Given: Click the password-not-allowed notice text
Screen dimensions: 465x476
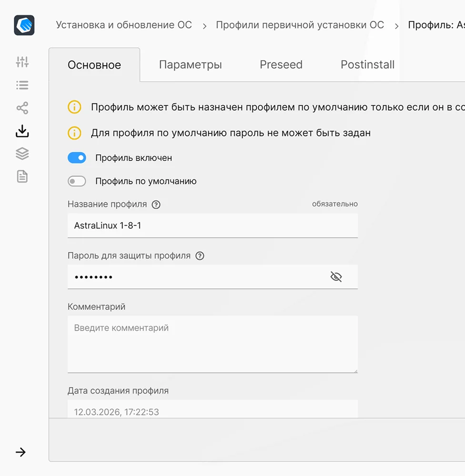Looking at the screenshot, I should [231, 133].
